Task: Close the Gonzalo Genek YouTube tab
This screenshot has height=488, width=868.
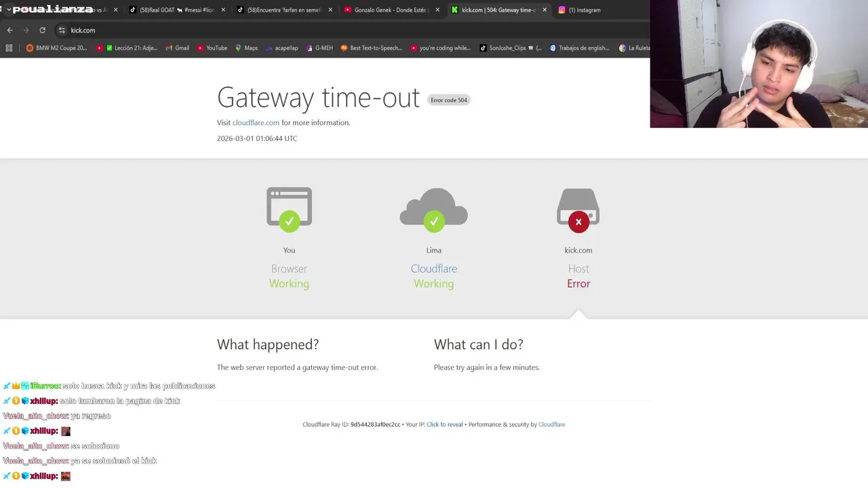Action: coord(437,10)
